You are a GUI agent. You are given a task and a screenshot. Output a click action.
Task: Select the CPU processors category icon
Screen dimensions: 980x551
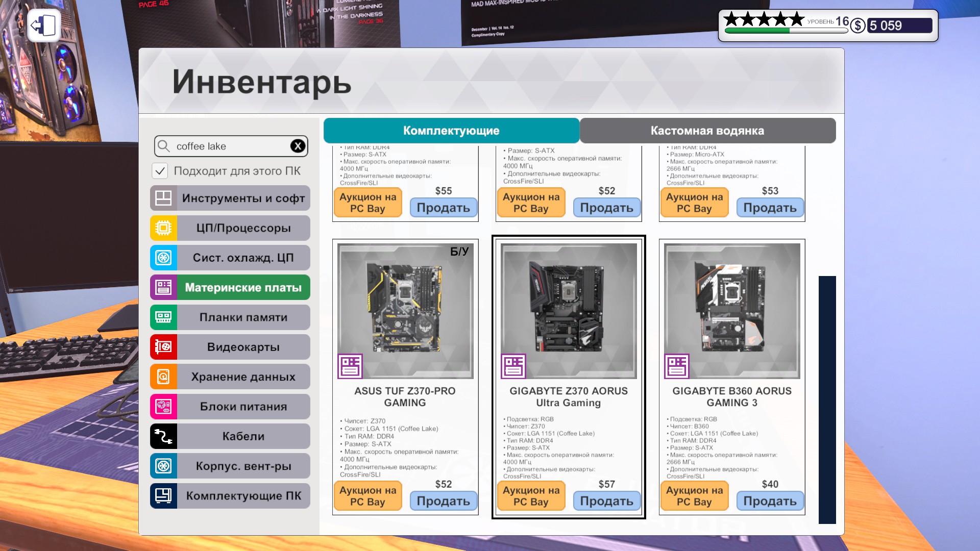(x=163, y=228)
